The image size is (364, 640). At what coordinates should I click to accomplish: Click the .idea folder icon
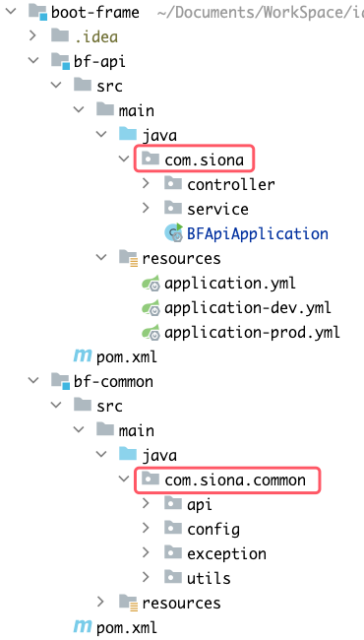pos(59,35)
